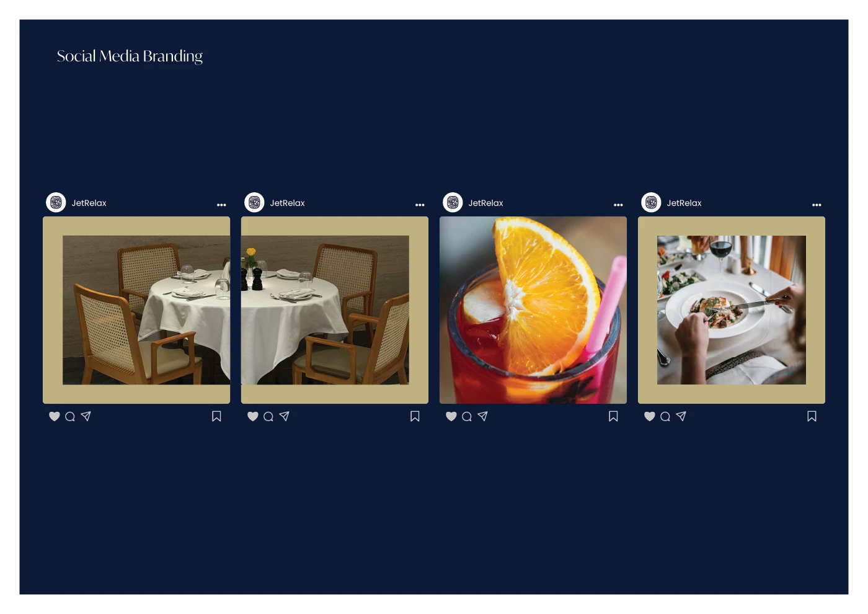This screenshot has width=868, height=614.
Task: Open more options on the plated meal post
Action: tap(817, 205)
